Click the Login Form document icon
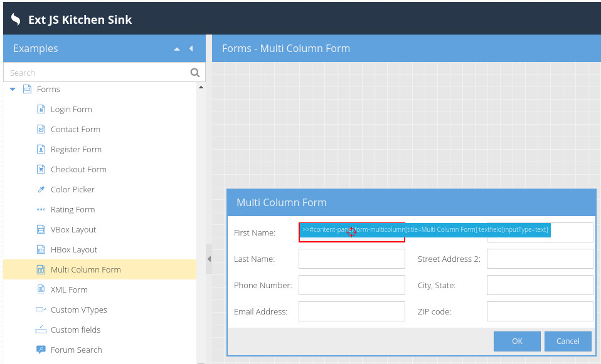 click(x=41, y=109)
